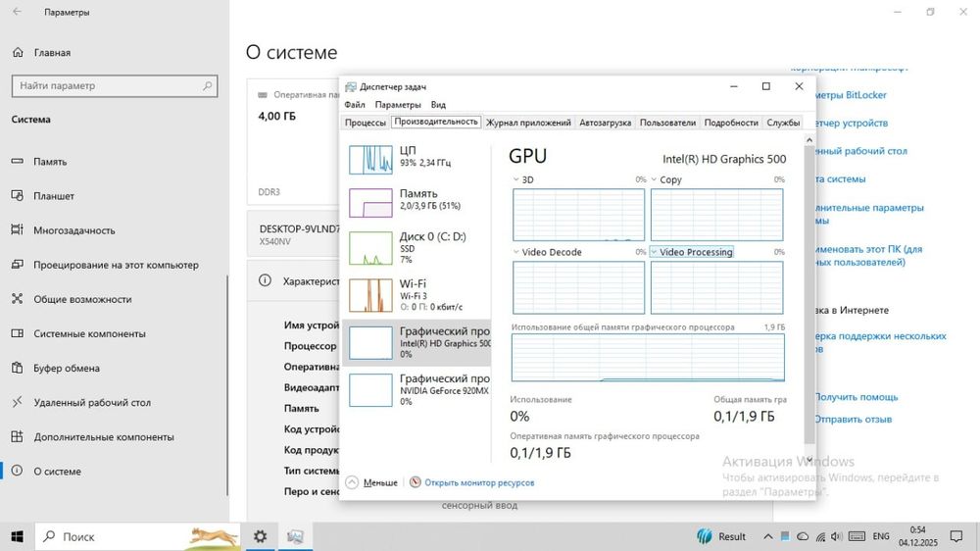The image size is (980, 551).
Task: Select the NVIDIA GeForce 920MX GPU item
Action: [x=416, y=389]
